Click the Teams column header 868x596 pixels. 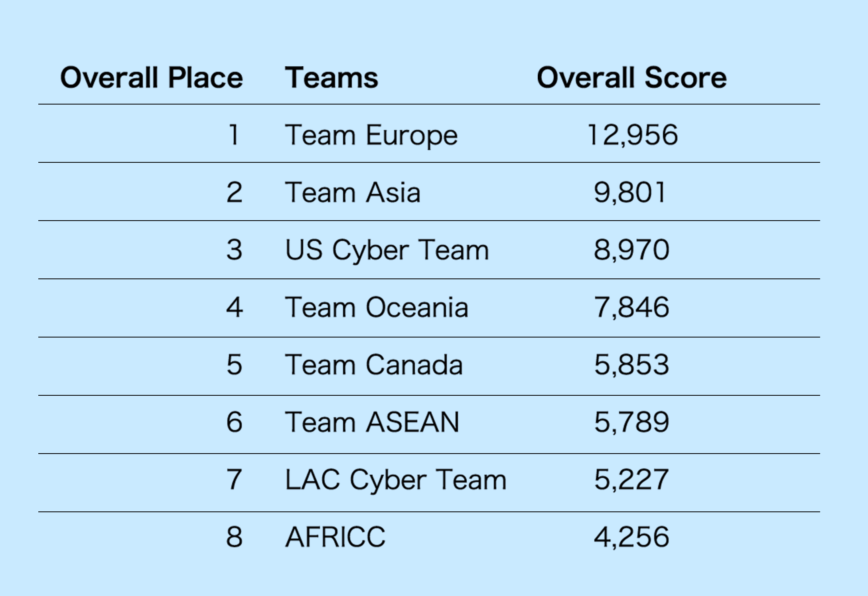(x=331, y=77)
